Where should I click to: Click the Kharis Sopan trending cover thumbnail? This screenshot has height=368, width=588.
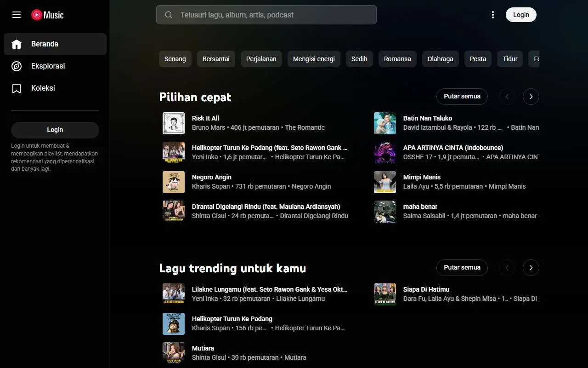click(x=174, y=324)
